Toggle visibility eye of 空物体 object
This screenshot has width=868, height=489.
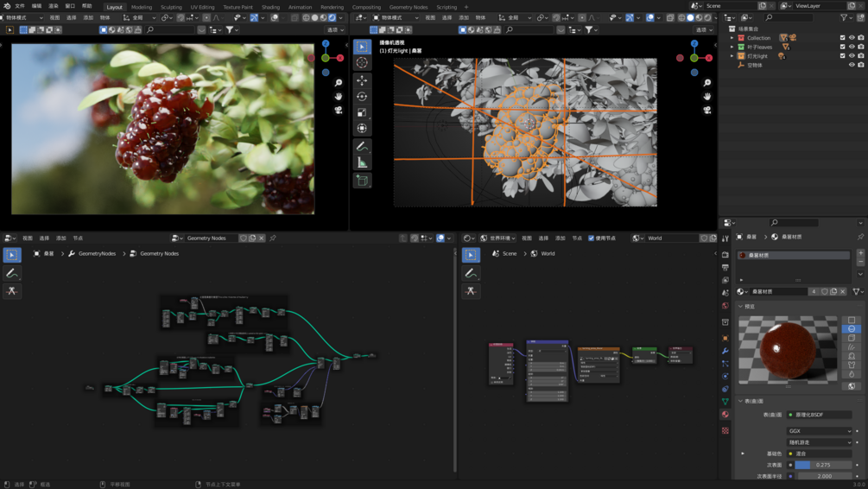pos(852,65)
